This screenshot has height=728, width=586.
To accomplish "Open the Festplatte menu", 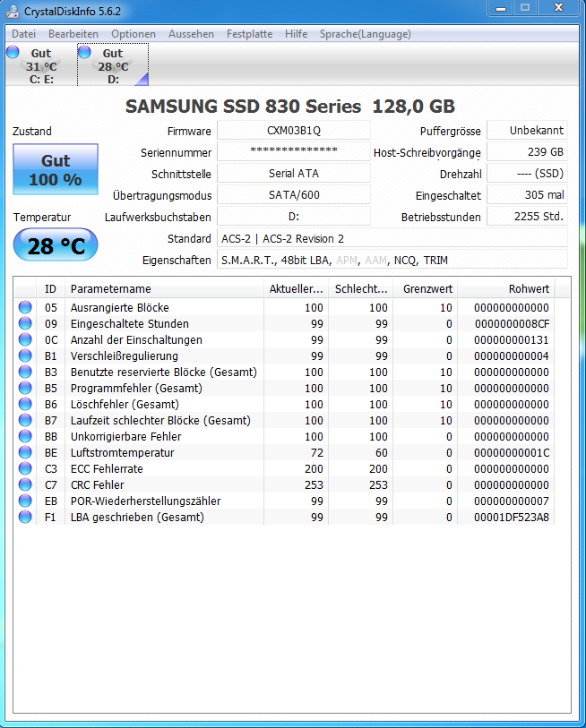I will pos(250,34).
